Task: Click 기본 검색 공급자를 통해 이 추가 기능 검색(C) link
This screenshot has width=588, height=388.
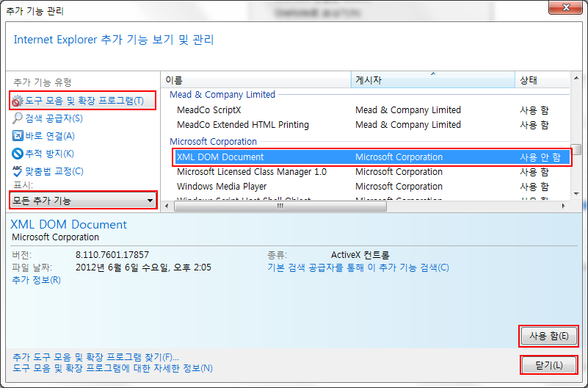Action: pyautogui.click(x=357, y=267)
